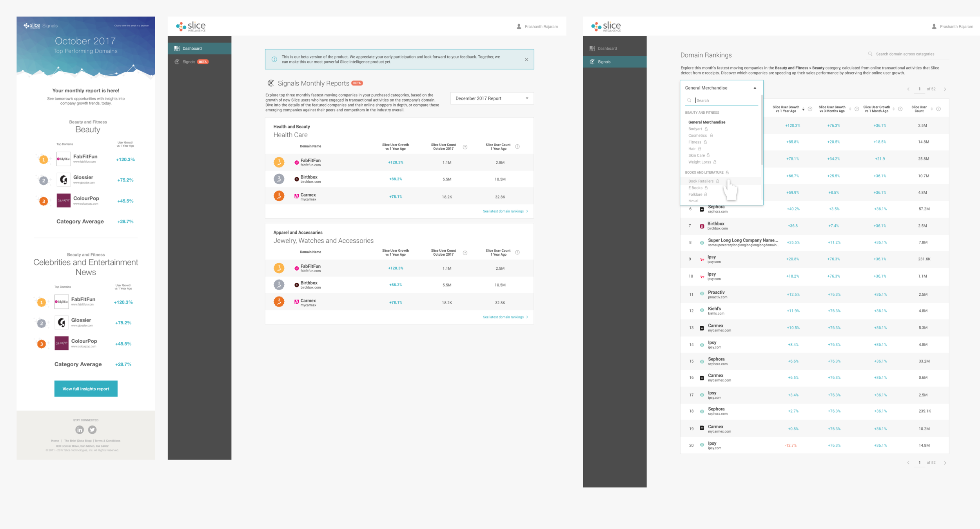This screenshot has width=980, height=529.
Task: Select Dashboard in Domain Rankings sidebar
Action: pos(615,48)
